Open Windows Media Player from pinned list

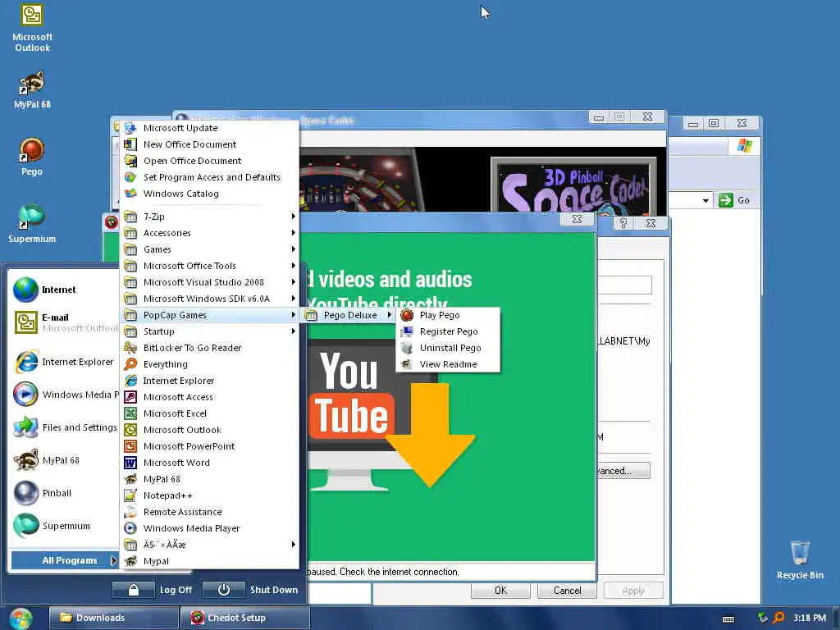66,395
